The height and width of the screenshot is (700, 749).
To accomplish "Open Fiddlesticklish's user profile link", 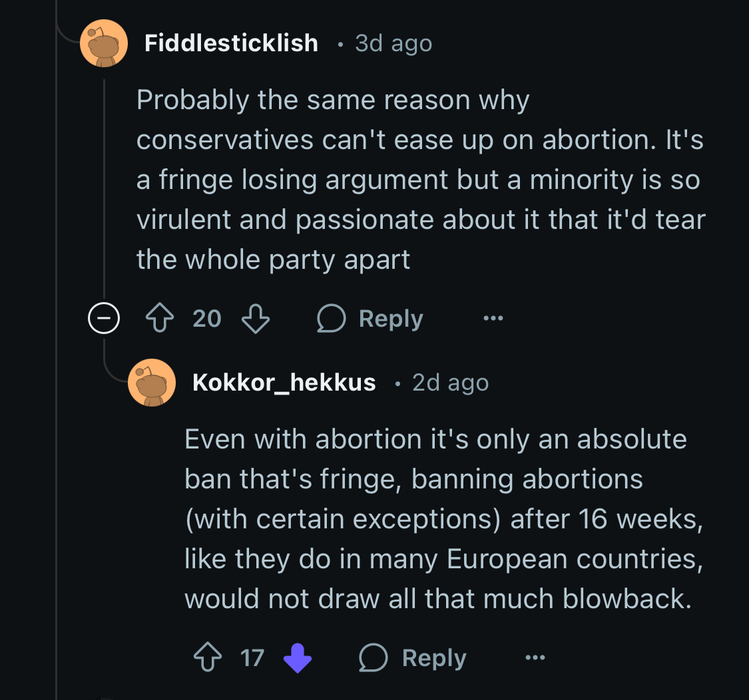I will (231, 43).
